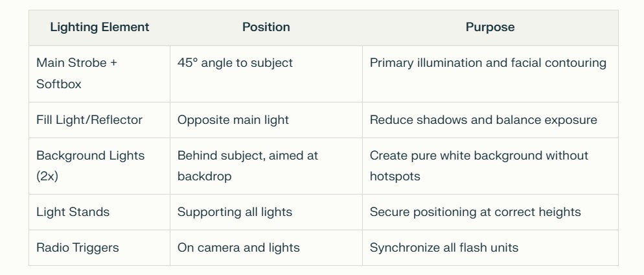Select Synchronize all flash units cell
Viewport: 644px width, 275px height.
pyautogui.click(x=490, y=248)
